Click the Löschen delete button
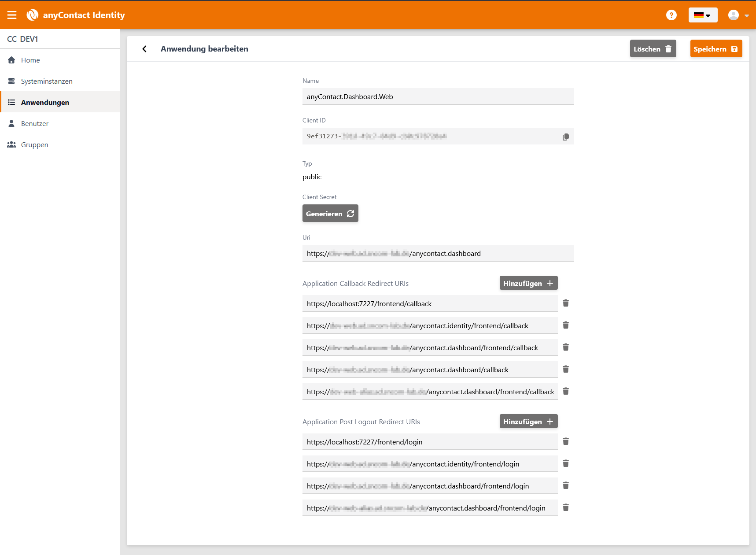 [653, 49]
